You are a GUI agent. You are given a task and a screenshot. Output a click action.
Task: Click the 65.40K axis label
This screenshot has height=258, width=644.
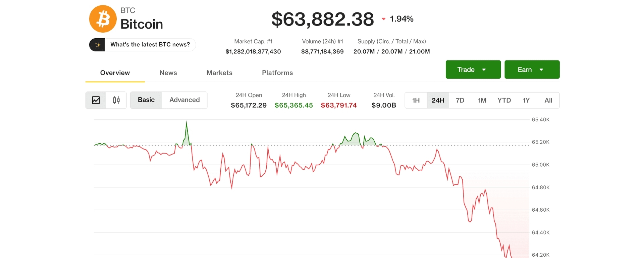point(541,120)
